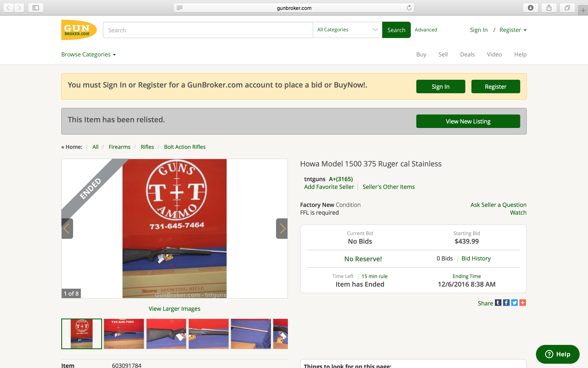Click Register button in yellow banner
This screenshot has height=368, width=588.
coord(496,86)
